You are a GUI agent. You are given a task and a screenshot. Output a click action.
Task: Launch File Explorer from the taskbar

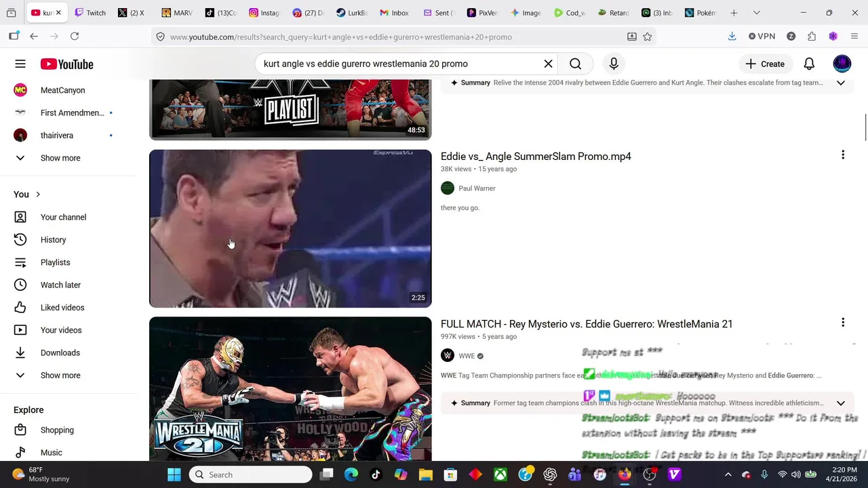pos(425,474)
